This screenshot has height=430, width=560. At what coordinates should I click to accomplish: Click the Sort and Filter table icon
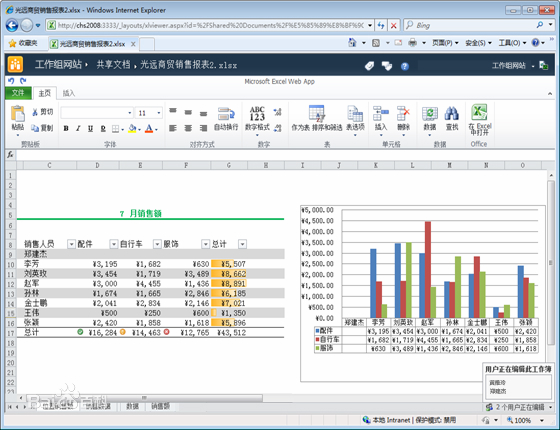coord(317,113)
